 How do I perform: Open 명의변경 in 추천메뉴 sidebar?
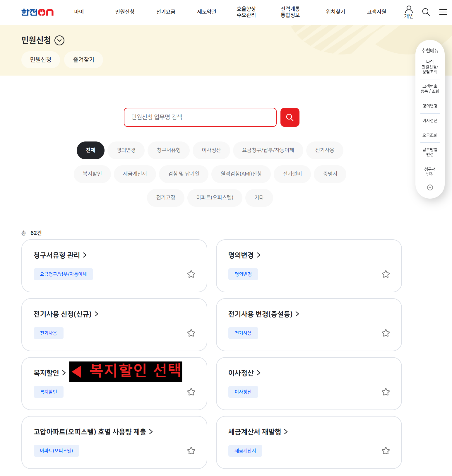[x=430, y=106]
